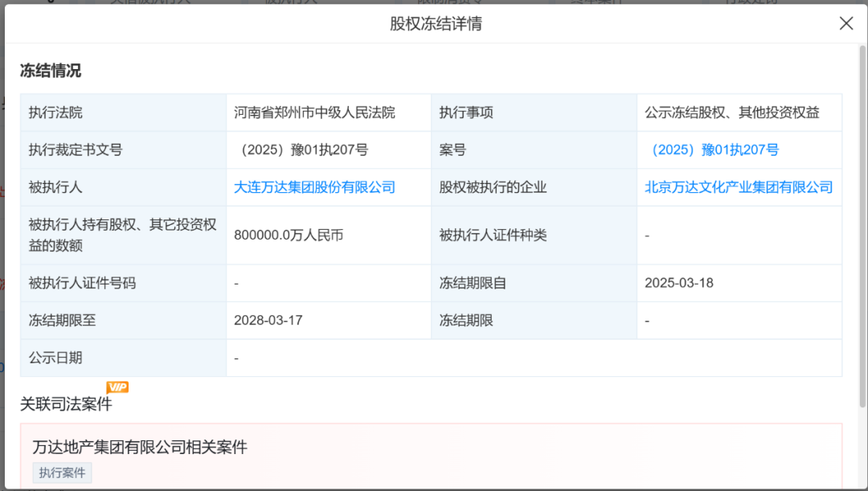Viewport: 868px width, 491px height.
Task: Select the freeze end date 2028-03-17
Action: (x=257, y=320)
